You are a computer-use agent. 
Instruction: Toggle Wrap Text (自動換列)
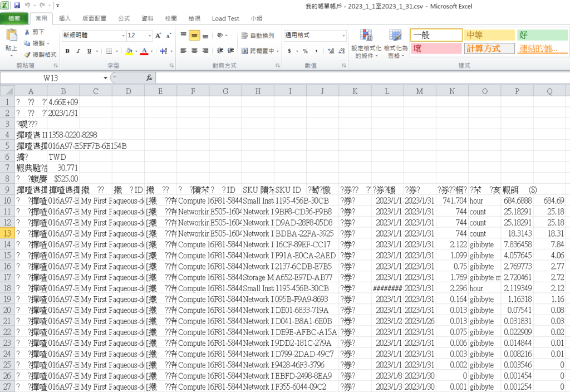tap(257, 36)
